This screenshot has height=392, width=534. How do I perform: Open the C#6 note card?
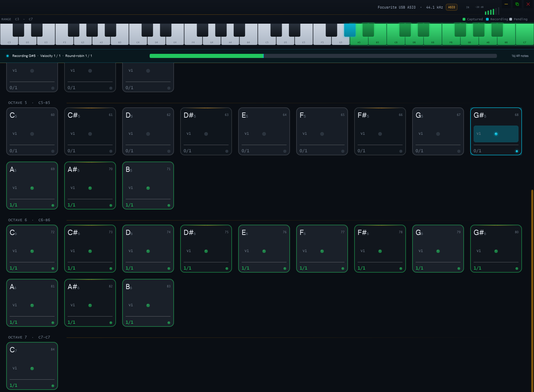click(x=90, y=249)
